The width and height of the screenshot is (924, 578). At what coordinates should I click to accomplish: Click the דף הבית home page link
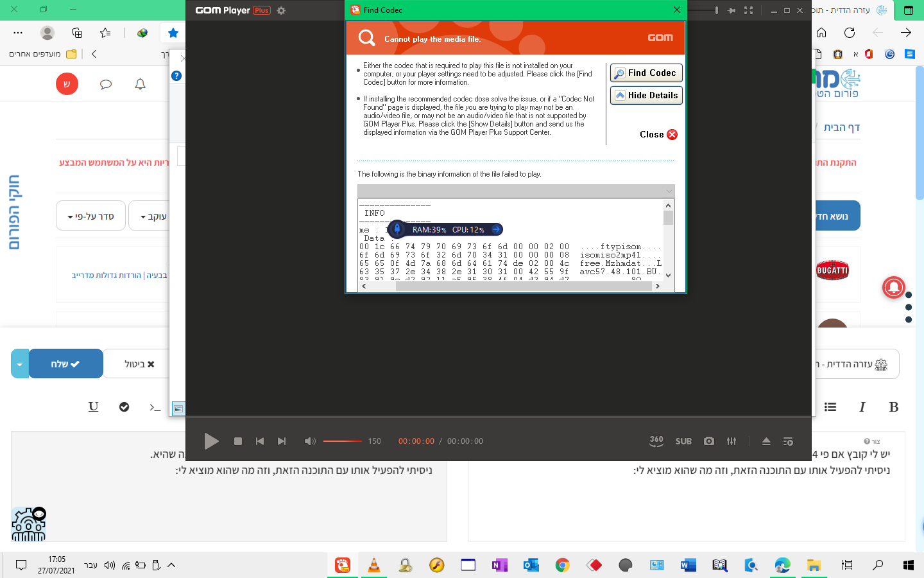pyautogui.click(x=841, y=127)
